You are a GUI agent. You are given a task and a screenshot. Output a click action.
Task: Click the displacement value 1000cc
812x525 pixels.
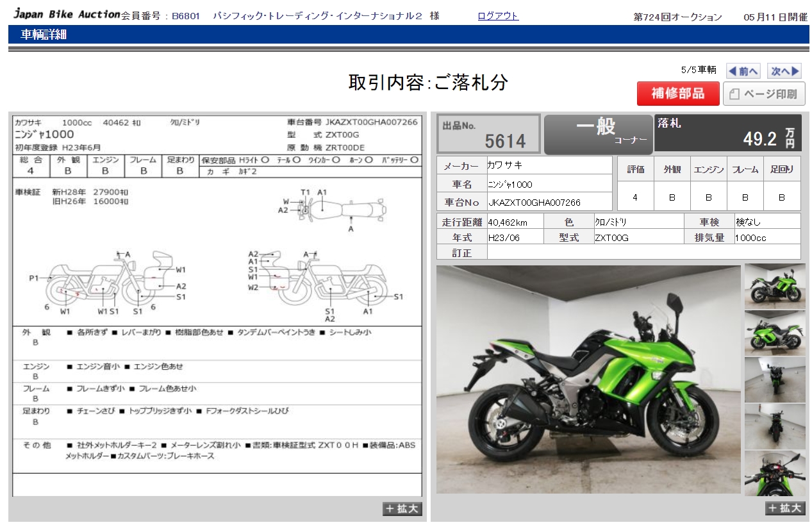(767, 237)
